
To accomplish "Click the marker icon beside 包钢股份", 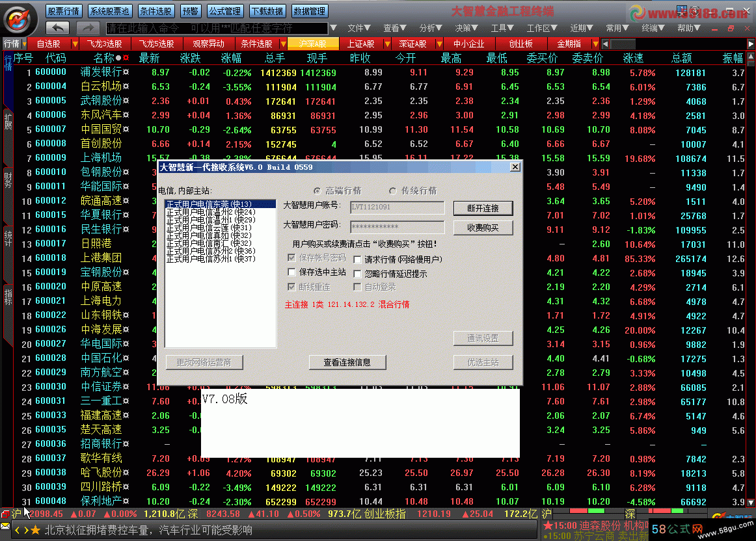I will tap(126, 172).
